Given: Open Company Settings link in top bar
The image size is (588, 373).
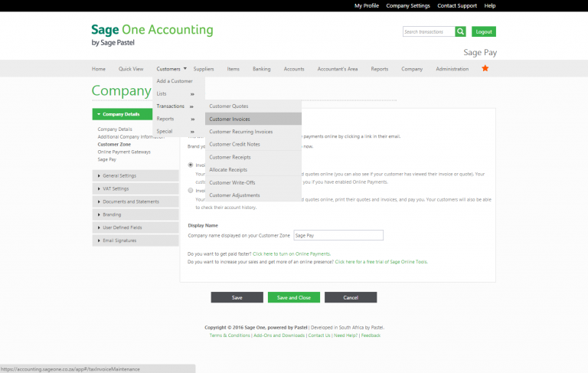Looking at the screenshot, I should point(408,5).
